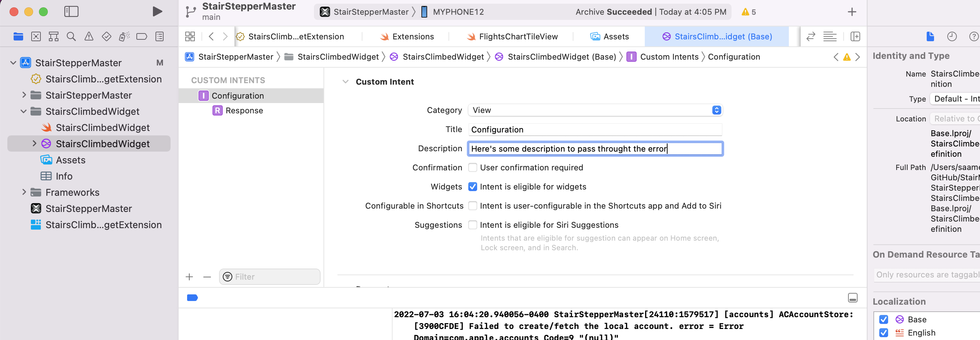Image resolution: width=980 pixels, height=340 pixels.
Task: Run the project with the play button
Action: click(x=157, y=11)
